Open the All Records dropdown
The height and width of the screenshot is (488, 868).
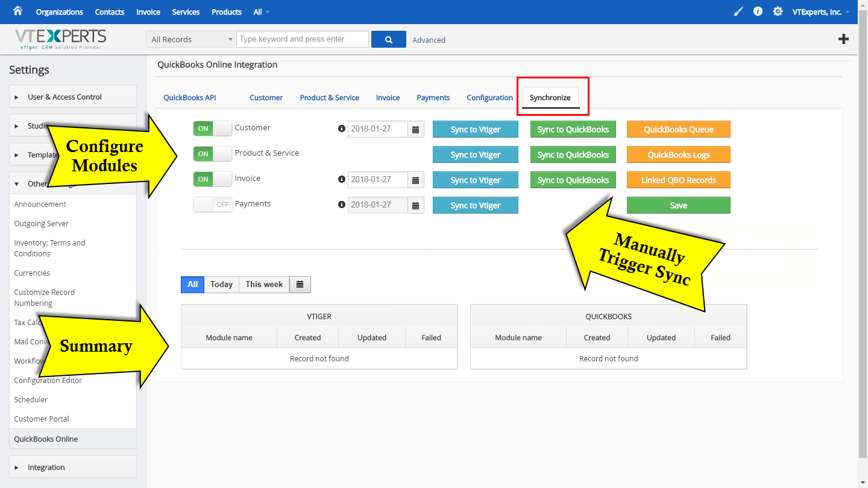point(191,39)
